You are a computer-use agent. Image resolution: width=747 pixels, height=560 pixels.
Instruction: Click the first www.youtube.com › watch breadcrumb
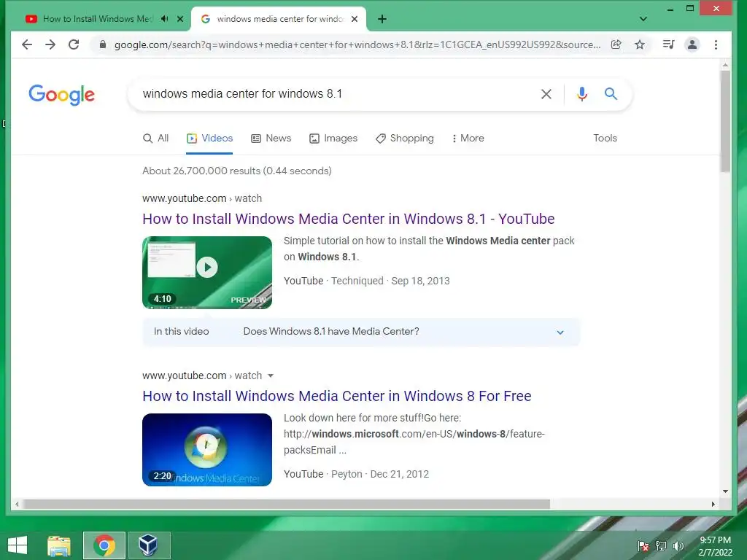pyautogui.click(x=202, y=198)
